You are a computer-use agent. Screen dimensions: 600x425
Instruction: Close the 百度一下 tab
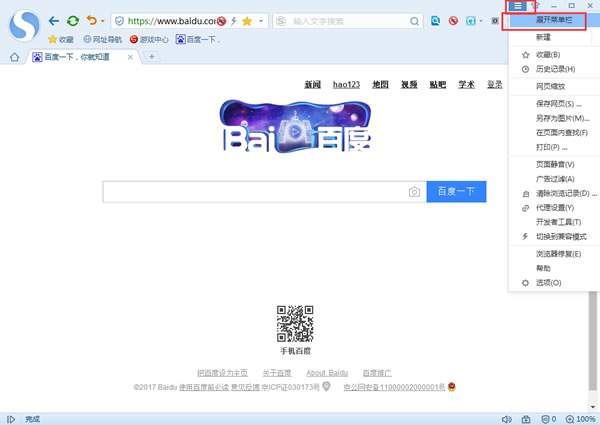click(x=130, y=57)
